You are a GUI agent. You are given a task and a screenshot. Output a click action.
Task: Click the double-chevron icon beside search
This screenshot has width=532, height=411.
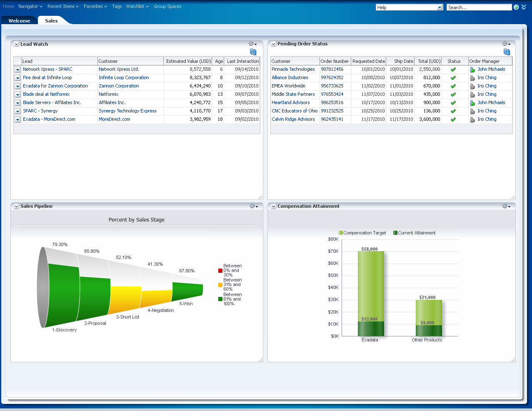524,7
